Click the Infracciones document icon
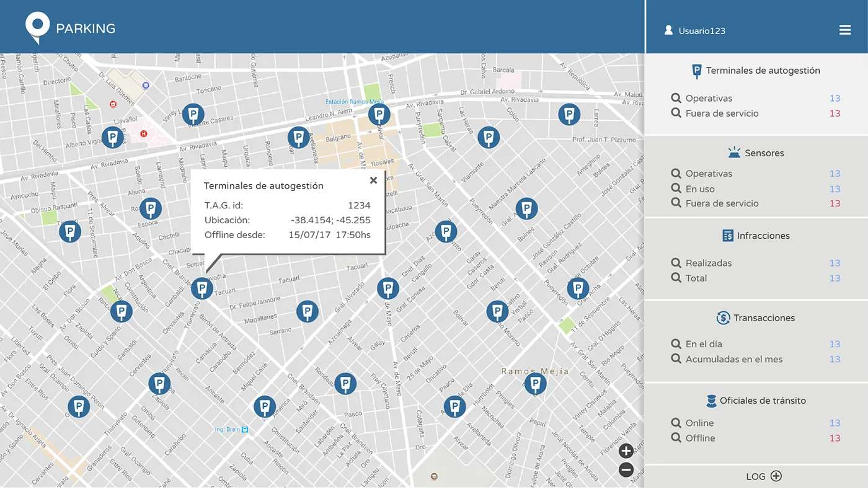Viewport: 868px width, 488px height. tap(728, 236)
